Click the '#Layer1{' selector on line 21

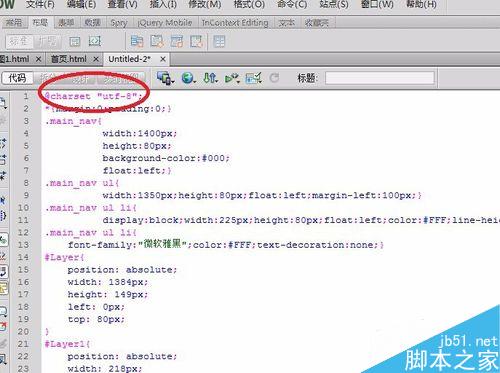click(x=67, y=344)
